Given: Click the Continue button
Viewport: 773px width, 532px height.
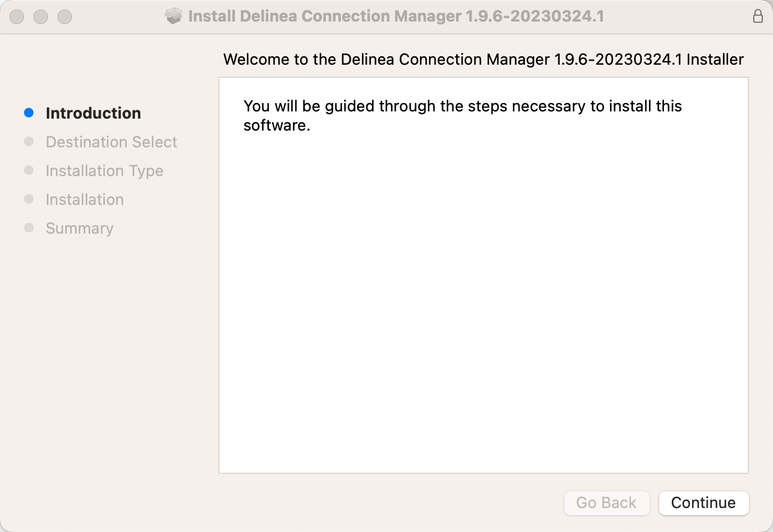Looking at the screenshot, I should (x=703, y=503).
